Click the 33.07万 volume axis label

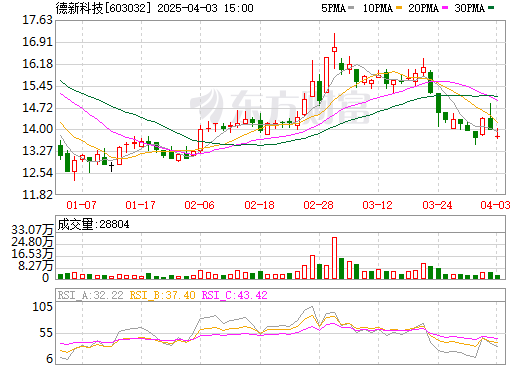(32, 230)
